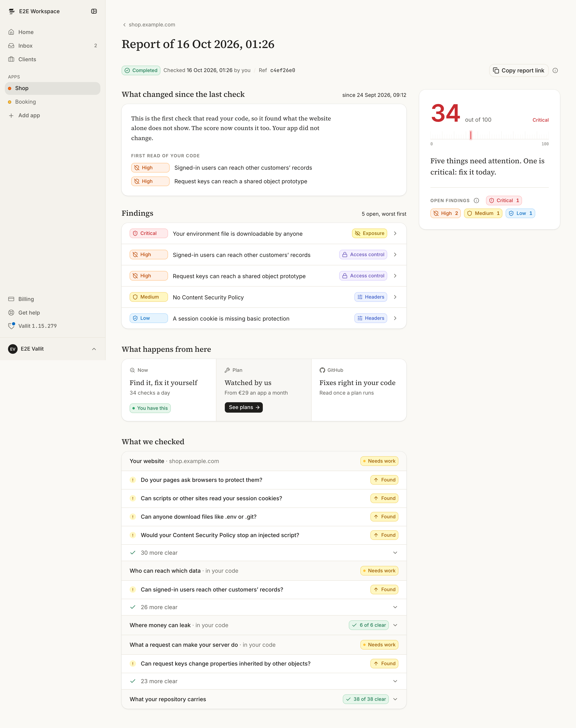Viewport: 576px width, 728px height.
Task: Open Home from sidebar
Action: tap(53, 32)
